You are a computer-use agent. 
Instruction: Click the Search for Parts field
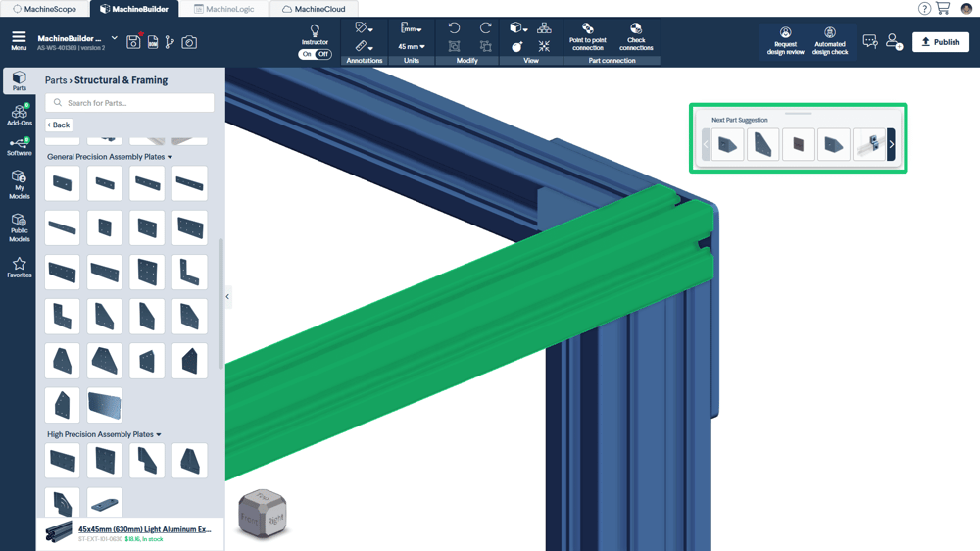[x=129, y=103]
